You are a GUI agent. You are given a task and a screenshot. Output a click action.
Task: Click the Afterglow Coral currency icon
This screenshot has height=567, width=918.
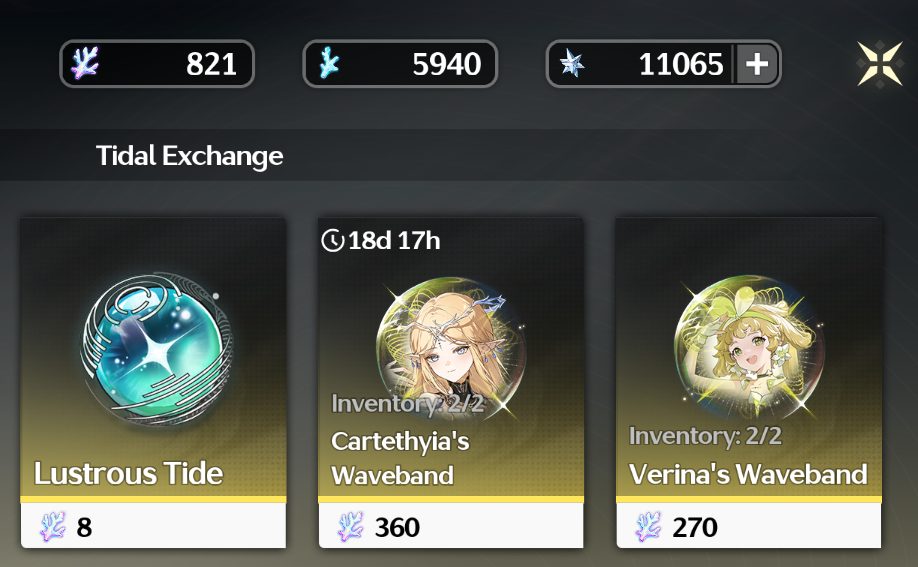click(85, 63)
